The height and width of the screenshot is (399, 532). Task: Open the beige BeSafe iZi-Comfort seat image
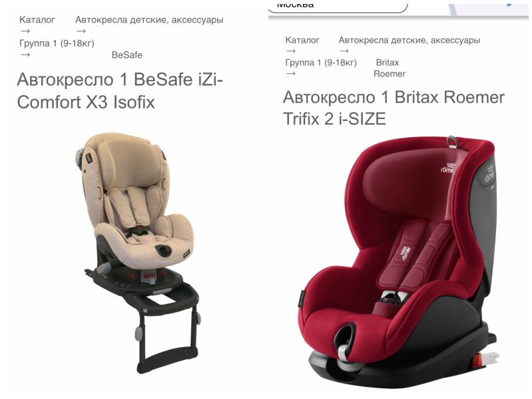[x=136, y=253]
